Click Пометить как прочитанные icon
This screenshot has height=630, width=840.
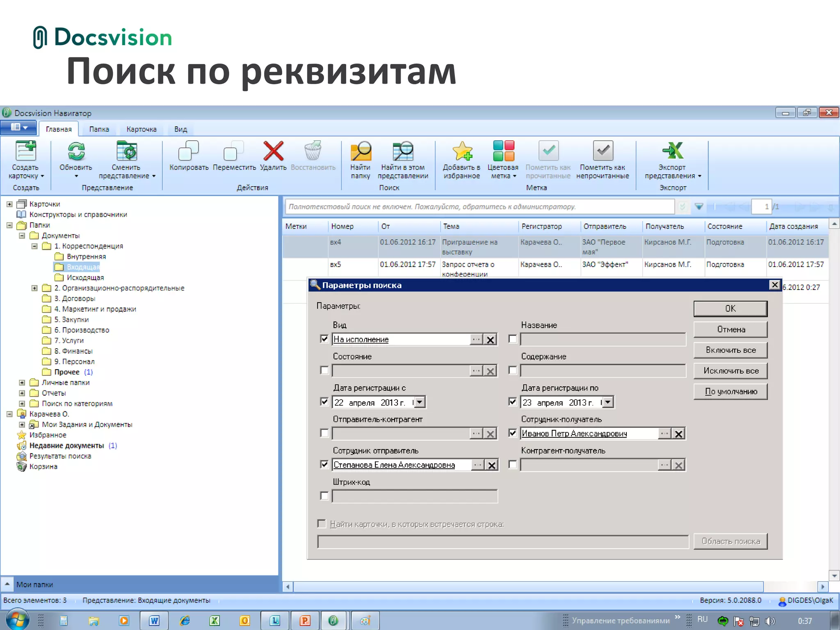[x=548, y=151]
